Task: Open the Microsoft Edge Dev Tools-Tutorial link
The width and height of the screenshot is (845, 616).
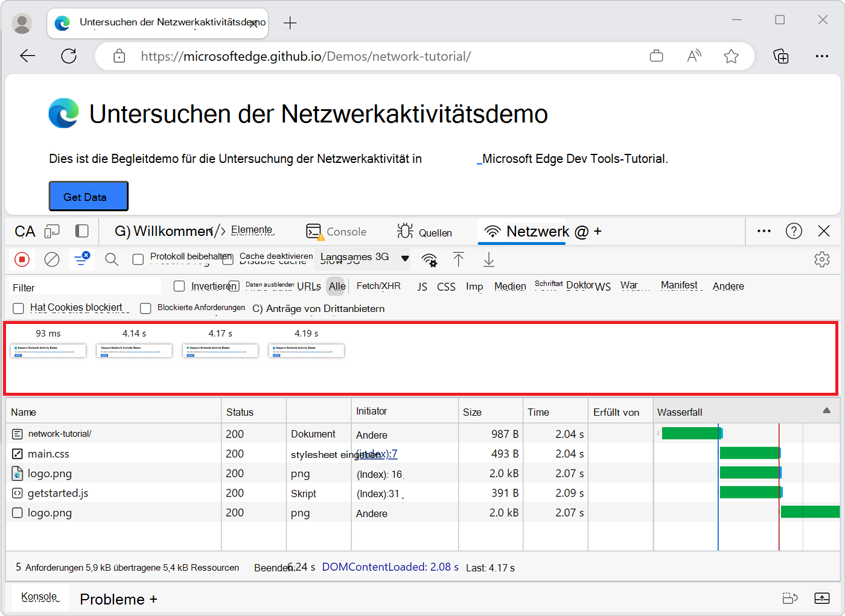Action: click(x=574, y=159)
